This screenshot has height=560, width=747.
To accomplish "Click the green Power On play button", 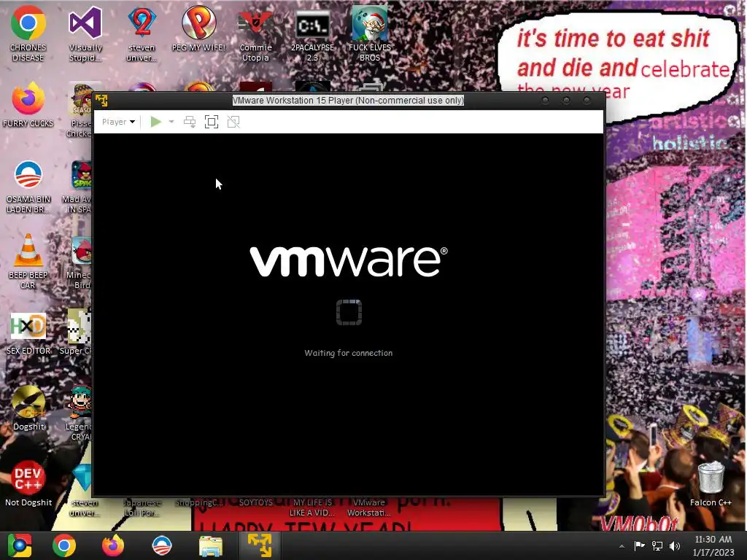I will (155, 122).
